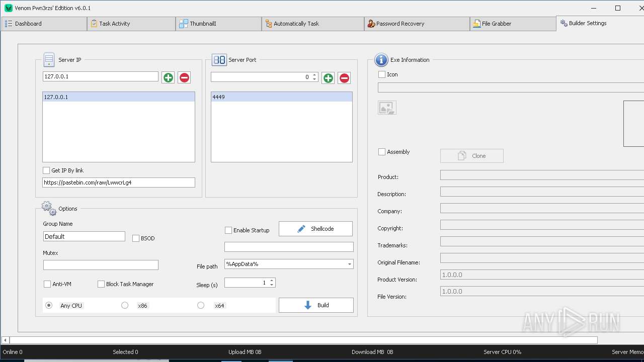This screenshot has height=362, width=644.
Task: Increase the Server Port value
Action: coord(314,75)
